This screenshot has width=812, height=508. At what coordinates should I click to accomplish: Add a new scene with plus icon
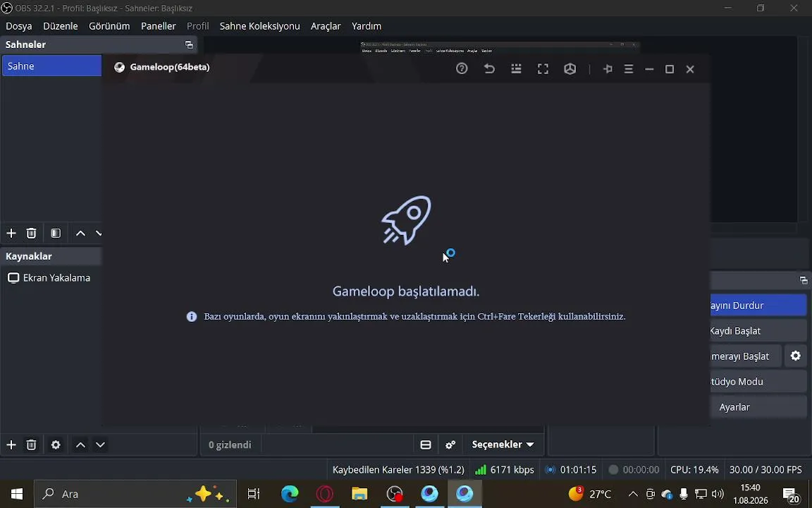(11, 234)
